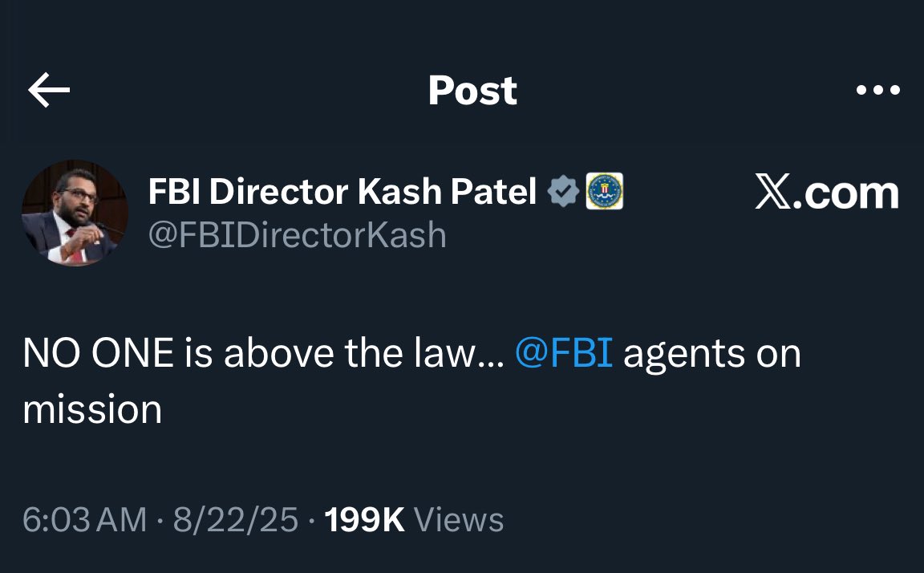Go back using the left arrow
The width and height of the screenshot is (924, 573).
pos(49,91)
